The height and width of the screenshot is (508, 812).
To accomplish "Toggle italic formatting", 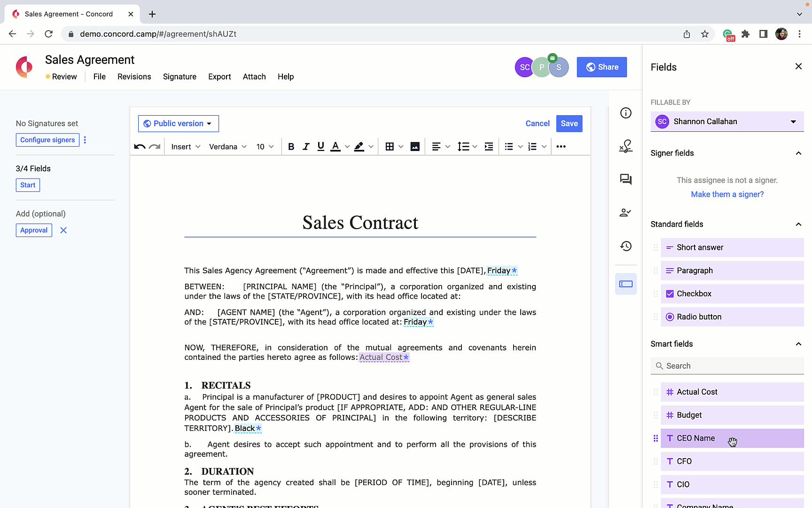I will [306, 147].
